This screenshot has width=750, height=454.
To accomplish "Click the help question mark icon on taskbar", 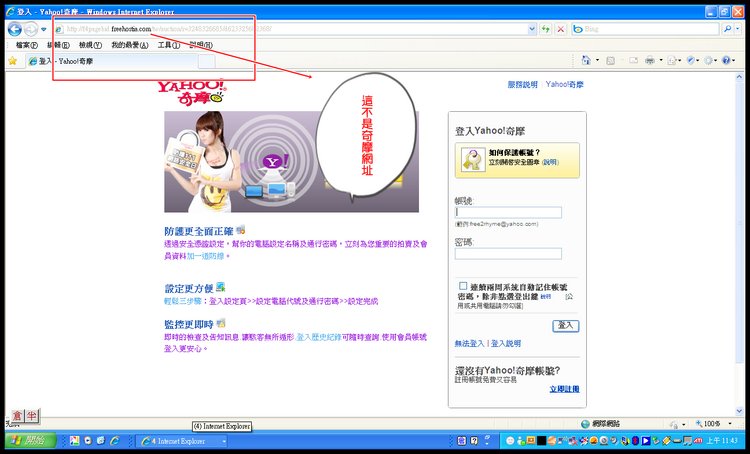I will pos(474,441).
